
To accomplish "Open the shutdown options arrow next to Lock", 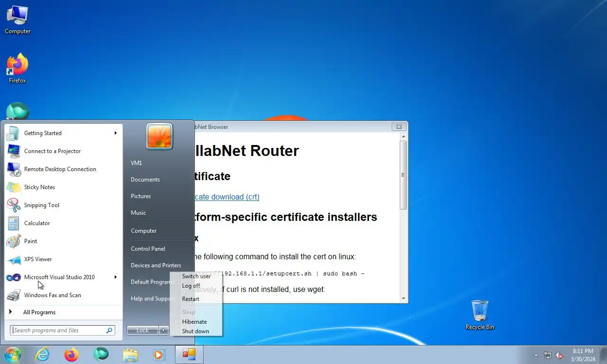I will click(164, 330).
